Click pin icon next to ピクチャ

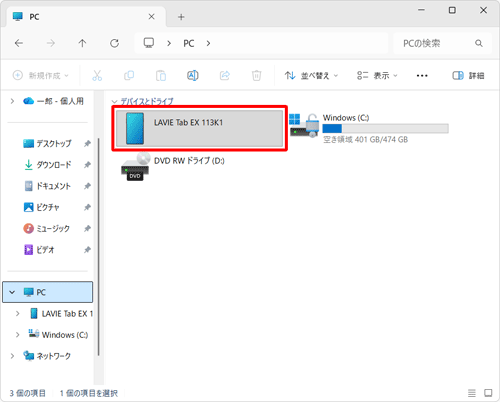click(x=87, y=207)
